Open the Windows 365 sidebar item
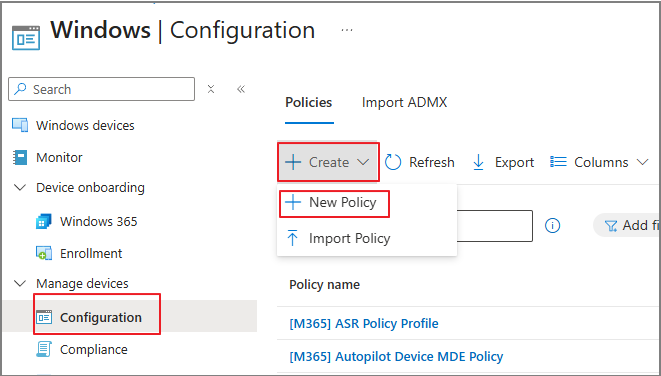Viewport: 661px width, 376px height. coord(87,221)
